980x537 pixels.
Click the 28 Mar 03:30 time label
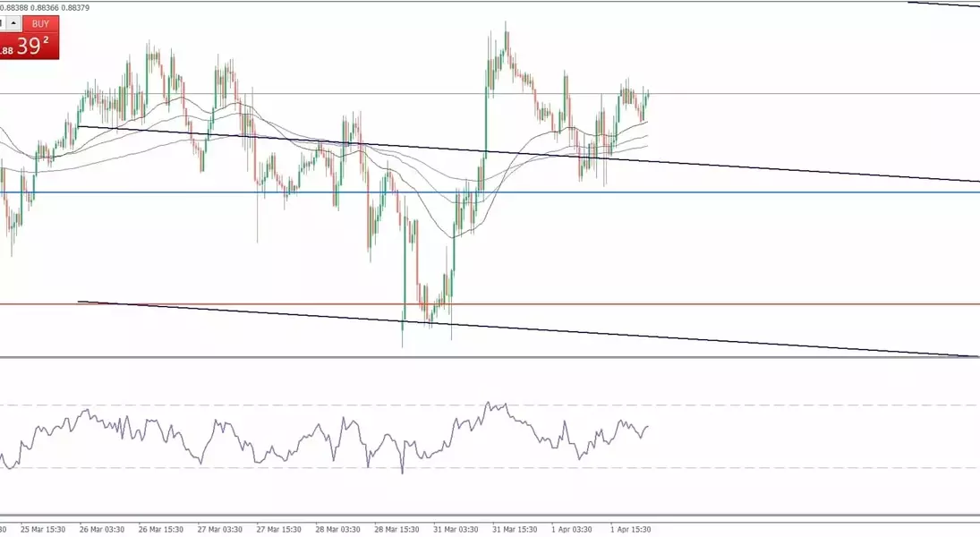tap(337, 530)
